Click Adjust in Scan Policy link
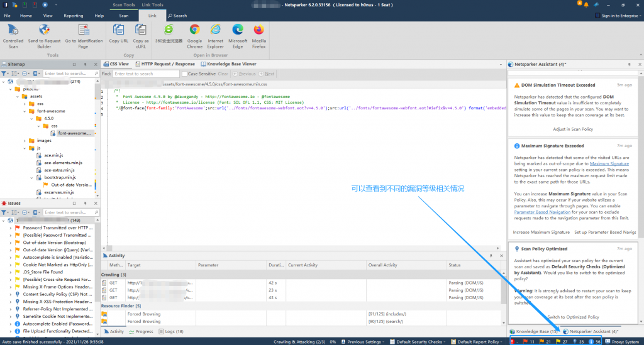This screenshot has width=644, height=345. pos(573,129)
